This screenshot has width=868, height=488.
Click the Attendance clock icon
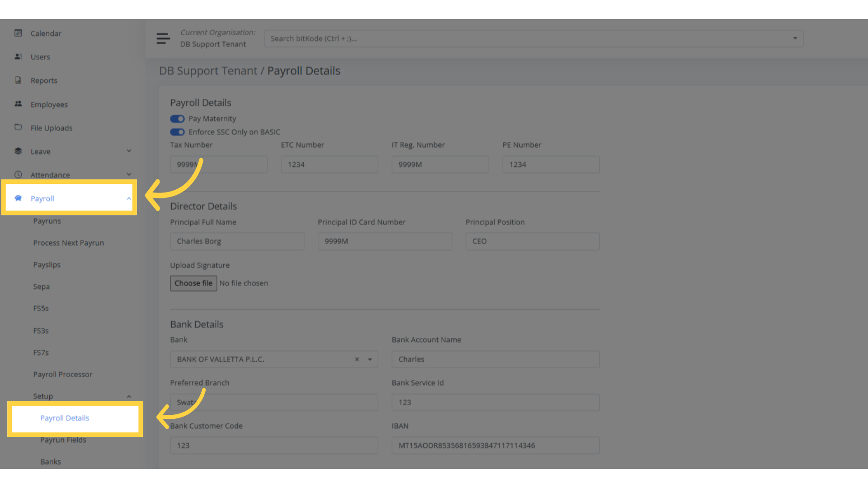[x=18, y=175]
